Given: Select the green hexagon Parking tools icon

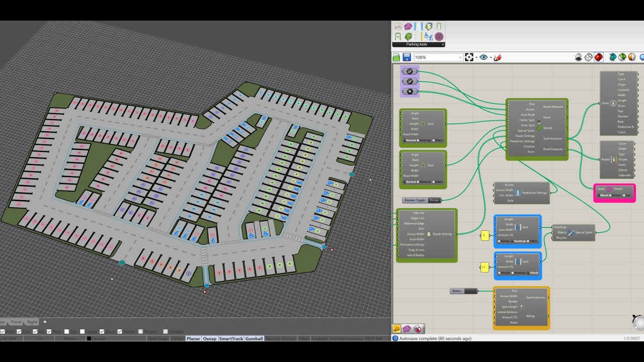Looking at the screenshot, I should tap(408, 37).
